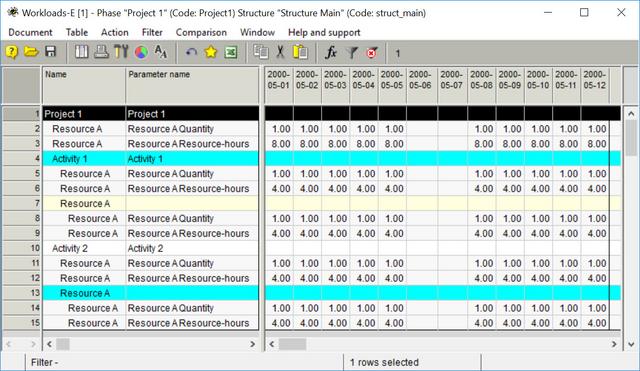This screenshot has width=640, height=371.
Task: Open settings with hammer and wrench icon
Action: pyautogui.click(x=121, y=52)
